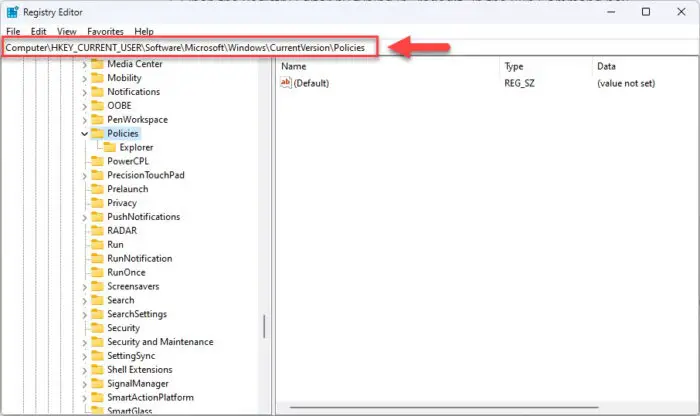Open the Edit menu

[38, 31]
